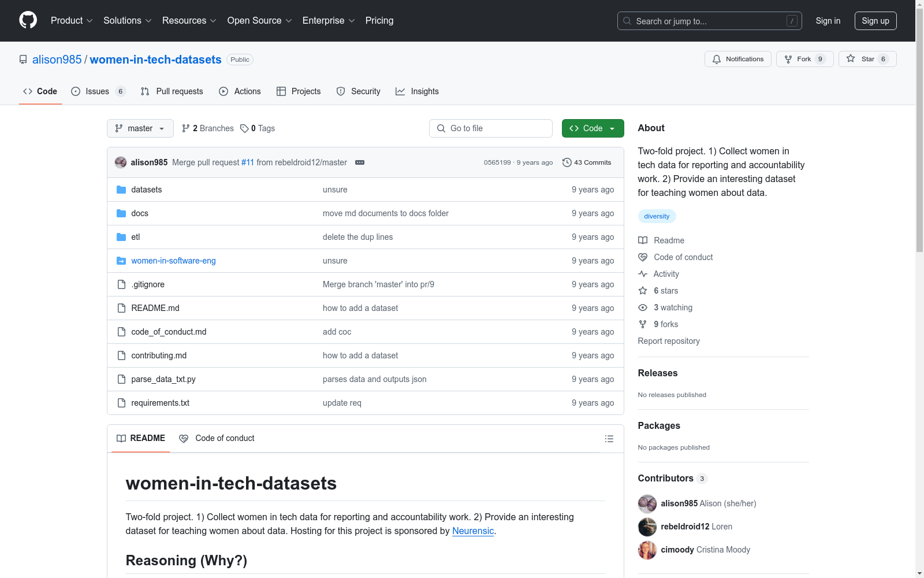Click the fork icon beside 9 forks
The image size is (924, 578).
point(643,324)
